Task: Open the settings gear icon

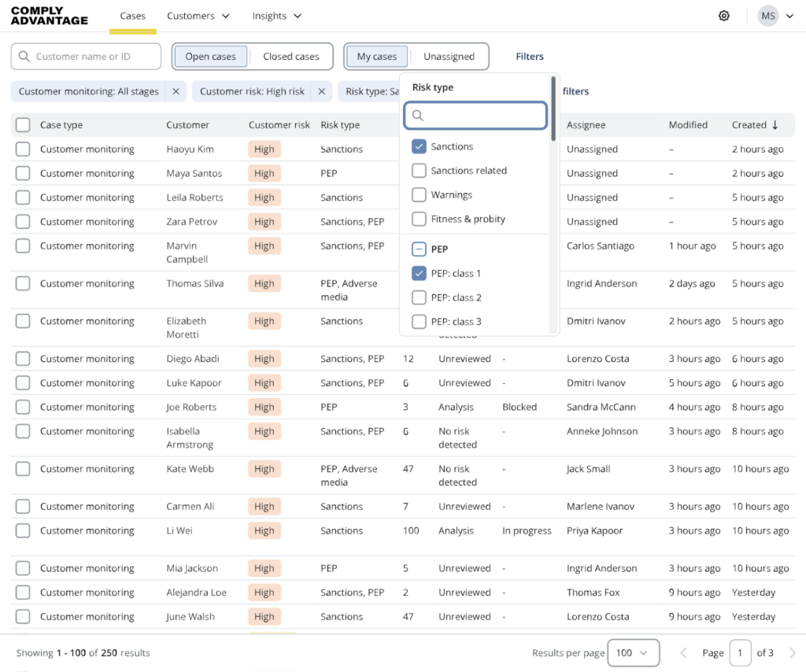Action: pos(724,16)
